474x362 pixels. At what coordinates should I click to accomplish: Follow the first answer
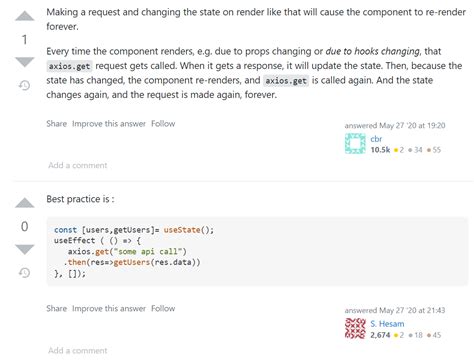(x=163, y=124)
